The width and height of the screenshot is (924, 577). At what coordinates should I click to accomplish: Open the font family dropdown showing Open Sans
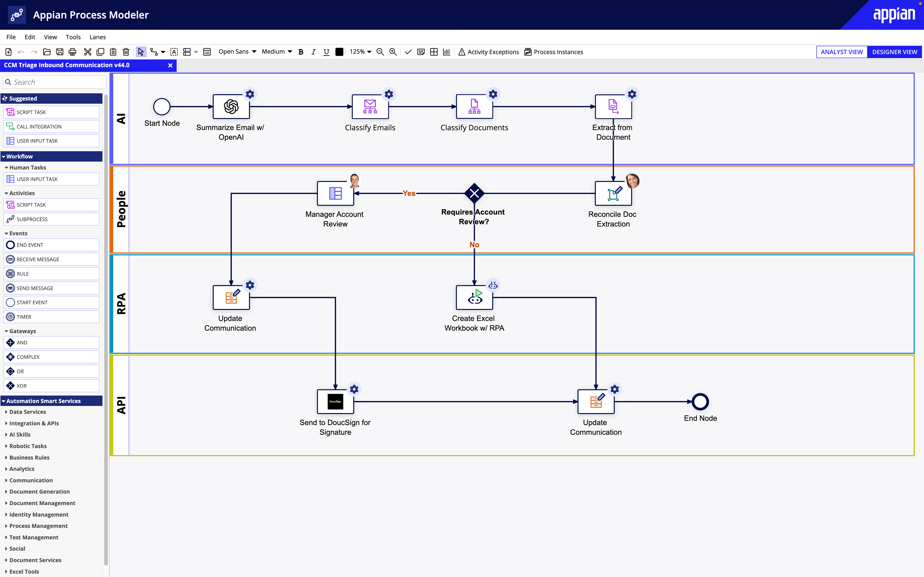click(237, 52)
